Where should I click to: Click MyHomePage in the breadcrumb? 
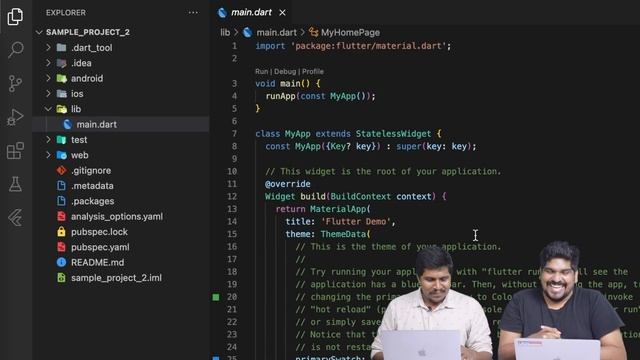pos(350,32)
